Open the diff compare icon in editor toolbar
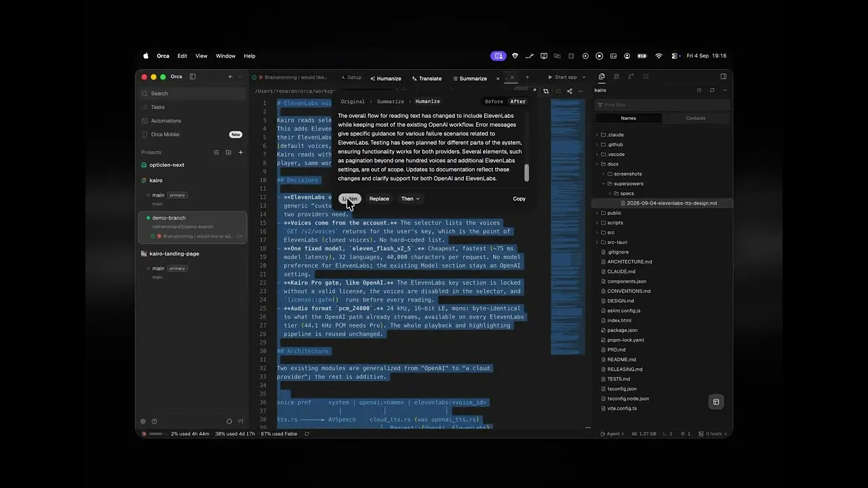 [x=546, y=91]
